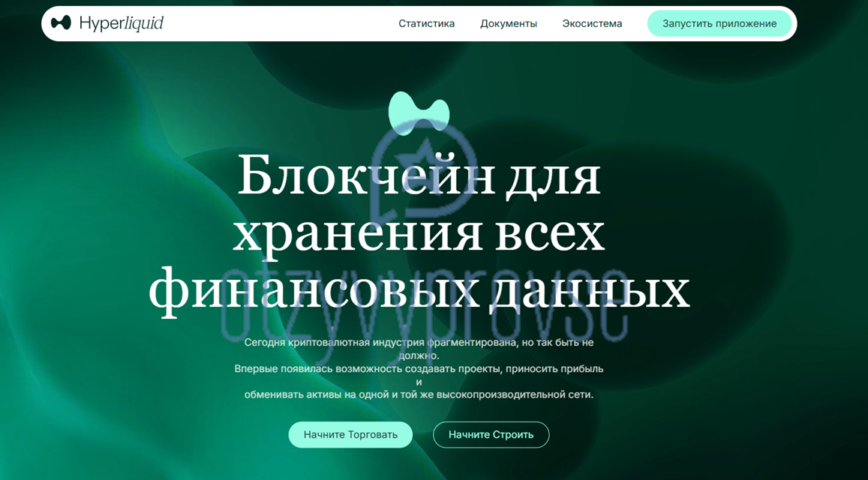
Task: Click the Hyperliquid wordmark in the navbar
Action: [x=122, y=23]
